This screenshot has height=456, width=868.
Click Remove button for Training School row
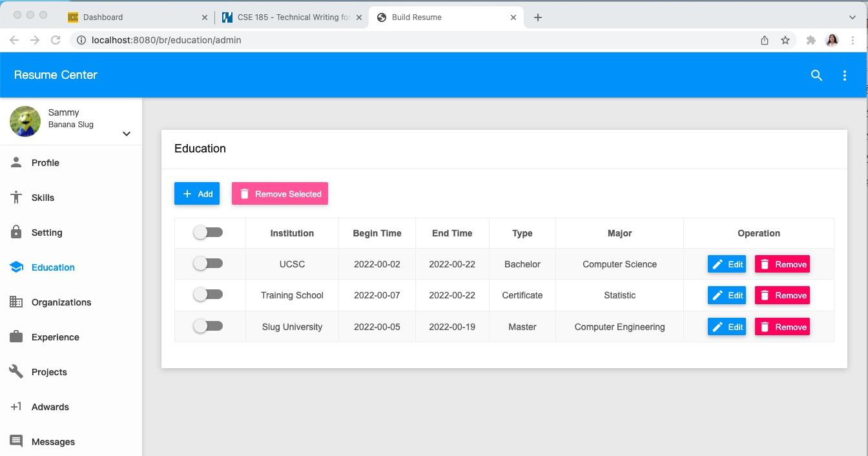[x=782, y=295]
